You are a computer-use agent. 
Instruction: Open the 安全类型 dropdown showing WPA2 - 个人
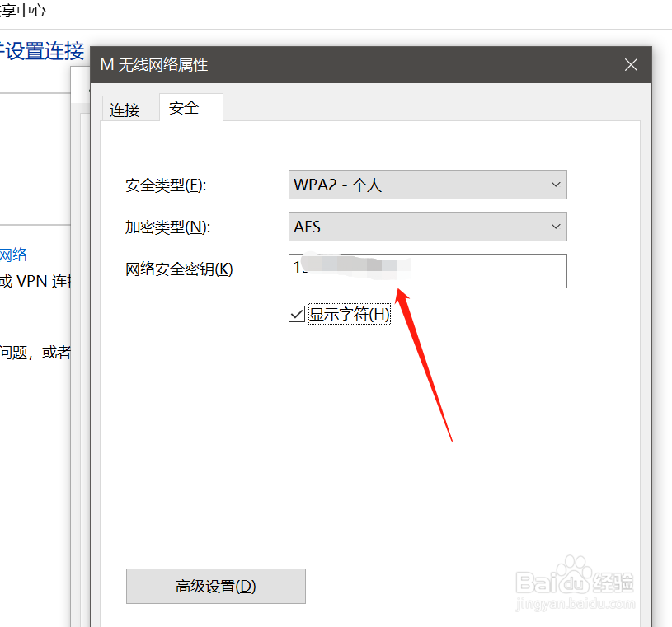[427, 185]
